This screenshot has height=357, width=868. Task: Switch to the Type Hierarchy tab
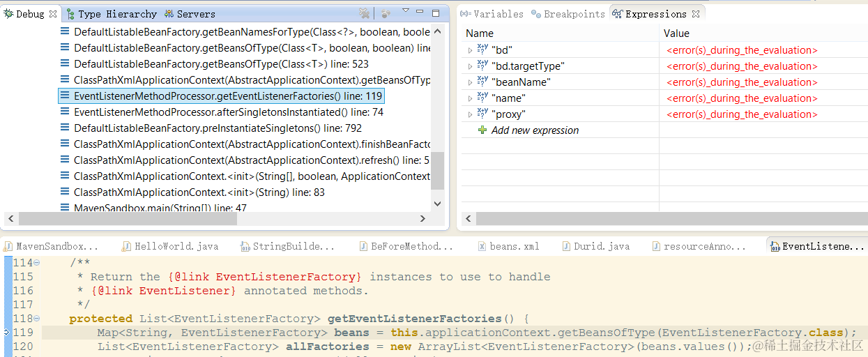111,14
